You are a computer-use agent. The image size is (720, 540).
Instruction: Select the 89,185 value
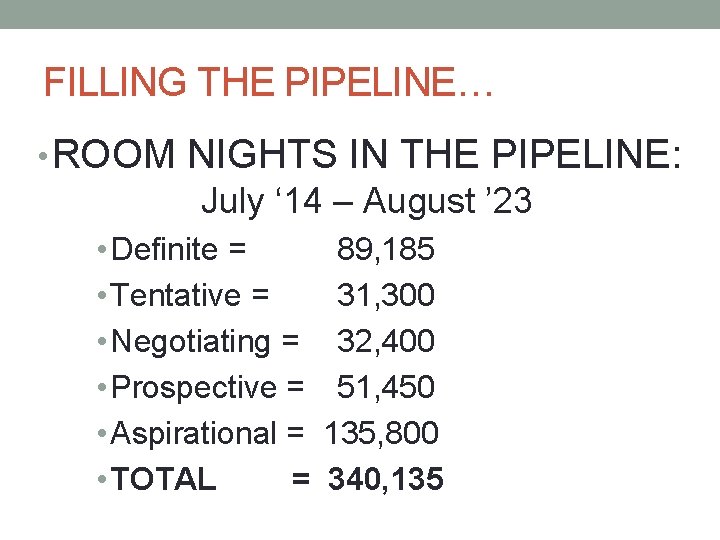pos(385,249)
